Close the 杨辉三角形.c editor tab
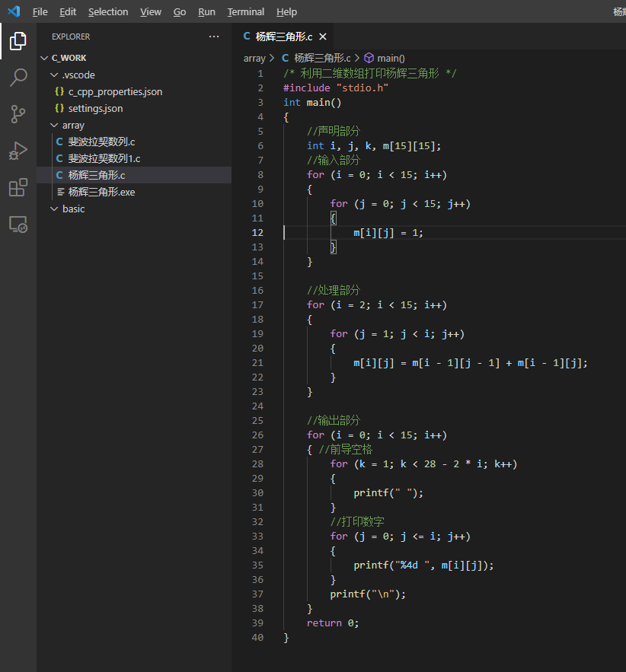 [x=323, y=37]
